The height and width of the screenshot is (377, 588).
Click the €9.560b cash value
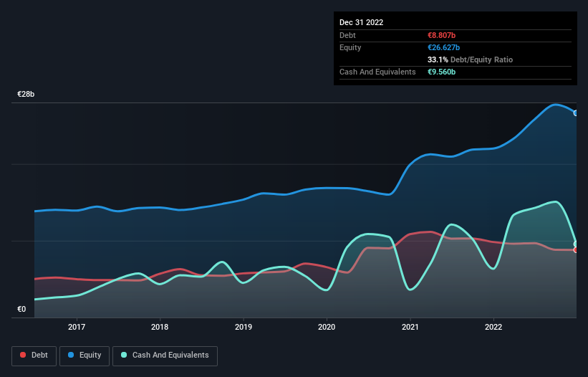tap(442, 72)
